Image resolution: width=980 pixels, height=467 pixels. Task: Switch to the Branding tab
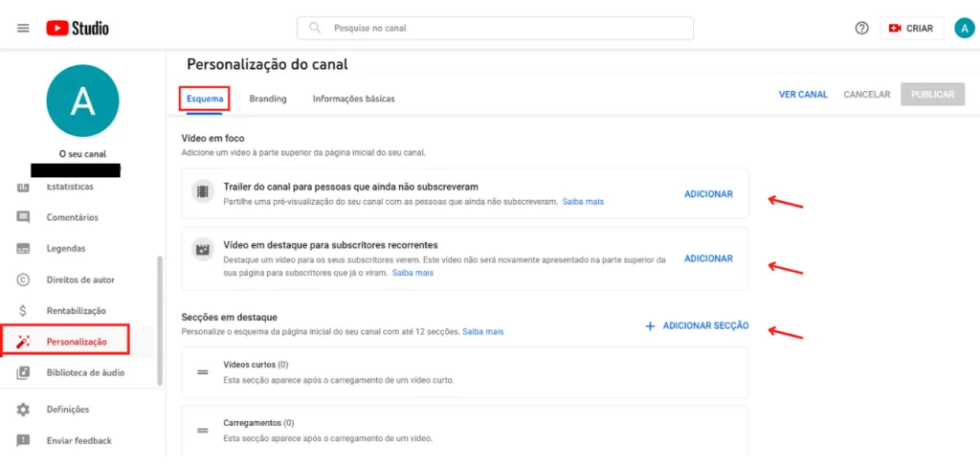point(268,99)
